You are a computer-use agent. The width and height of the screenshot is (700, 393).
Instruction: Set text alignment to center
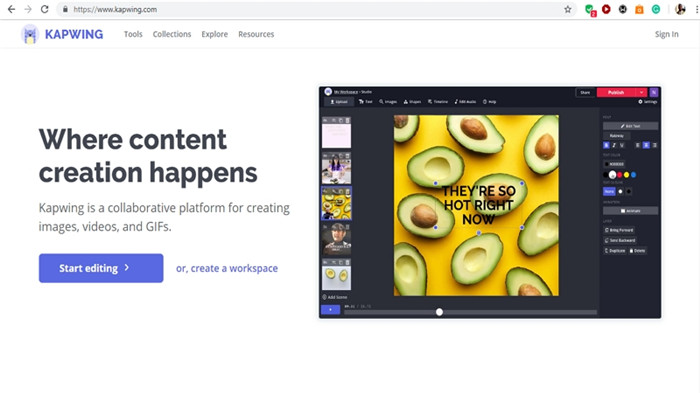pos(646,145)
